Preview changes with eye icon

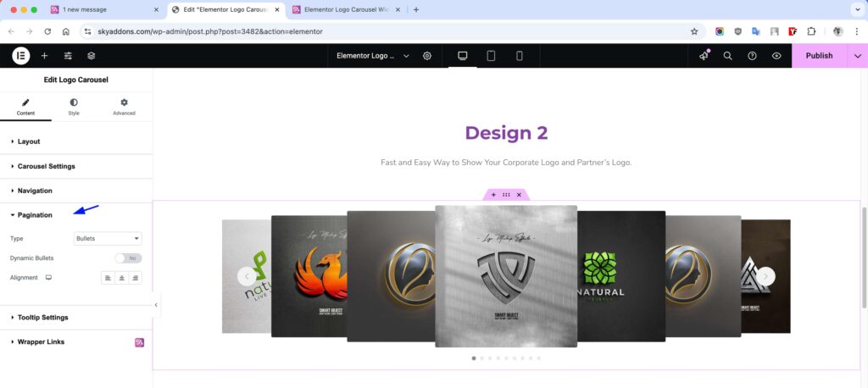pyautogui.click(x=776, y=56)
